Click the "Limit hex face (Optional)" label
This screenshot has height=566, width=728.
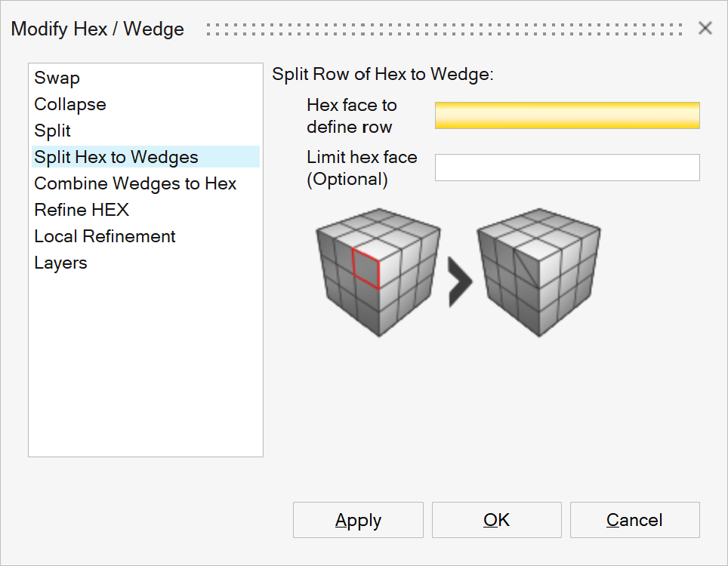coord(362,168)
